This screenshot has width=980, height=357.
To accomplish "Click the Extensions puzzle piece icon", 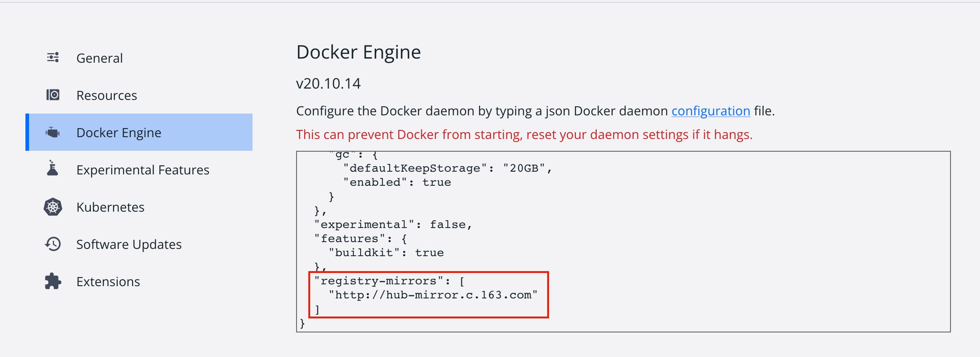I will click(x=53, y=281).
